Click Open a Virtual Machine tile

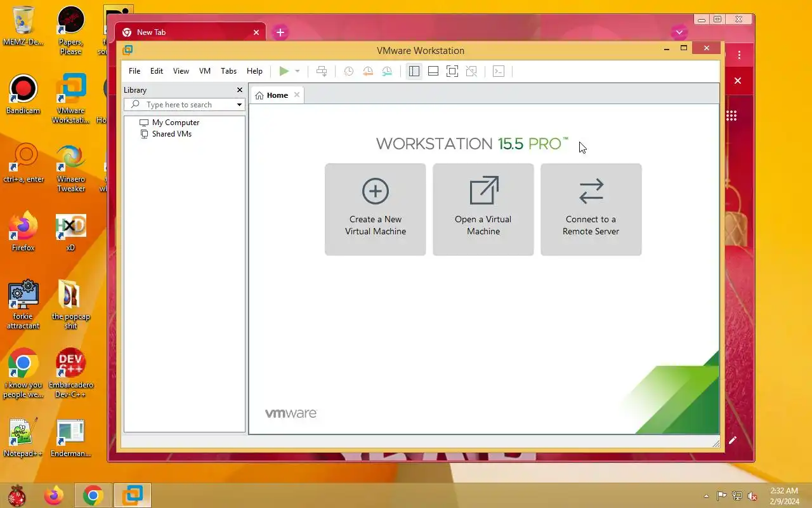[x=483, y=210]
